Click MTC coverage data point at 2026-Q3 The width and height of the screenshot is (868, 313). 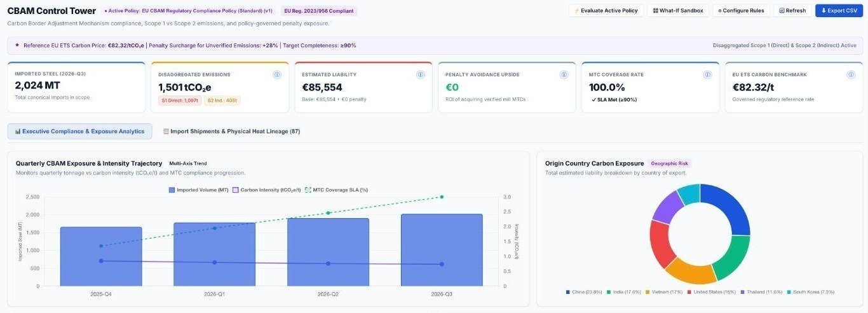point(442,197)
